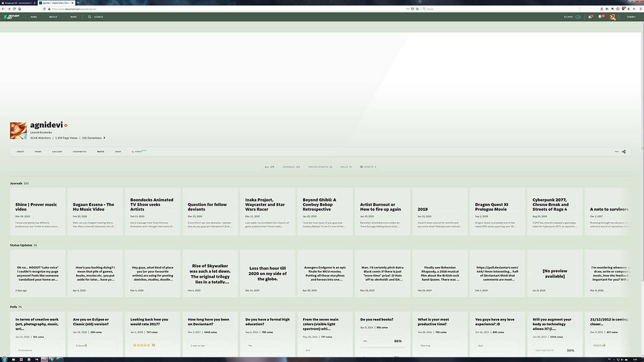Filter posts by Polls 74

346,167
